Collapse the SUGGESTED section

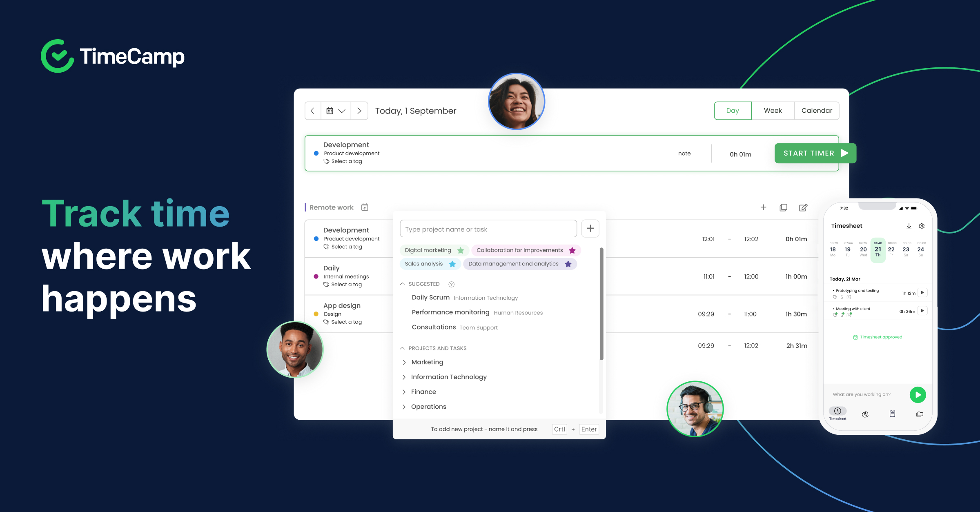(x=402, y=283)
